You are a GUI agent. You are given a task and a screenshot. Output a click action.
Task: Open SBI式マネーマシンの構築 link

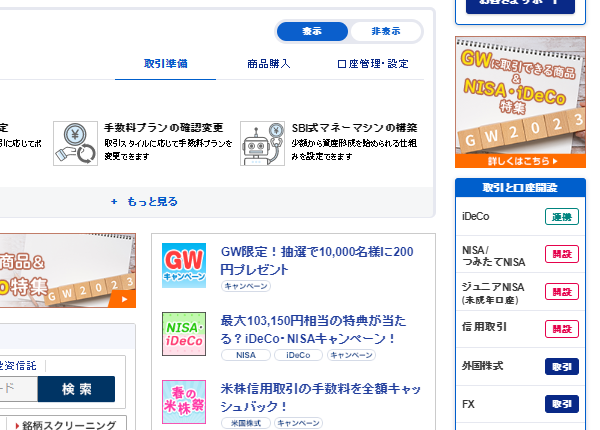click(354, 127)
